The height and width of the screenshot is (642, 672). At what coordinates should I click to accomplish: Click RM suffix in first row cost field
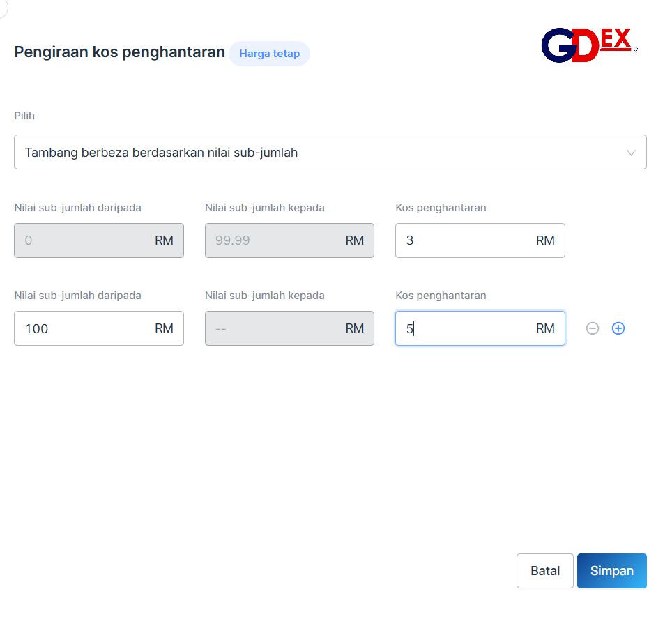pos(545,240)
